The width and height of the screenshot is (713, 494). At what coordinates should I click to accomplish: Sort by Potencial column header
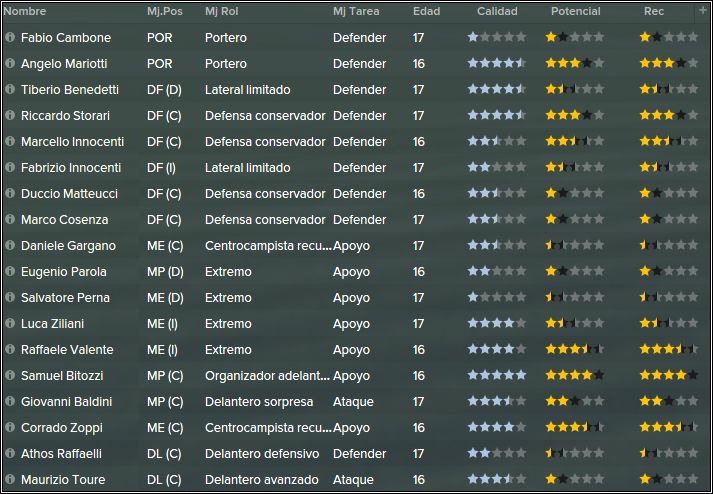tap(576, 11)
